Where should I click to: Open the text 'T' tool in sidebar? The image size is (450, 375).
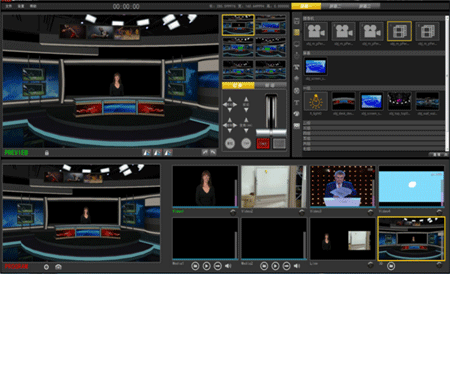(x=296, y=103)
